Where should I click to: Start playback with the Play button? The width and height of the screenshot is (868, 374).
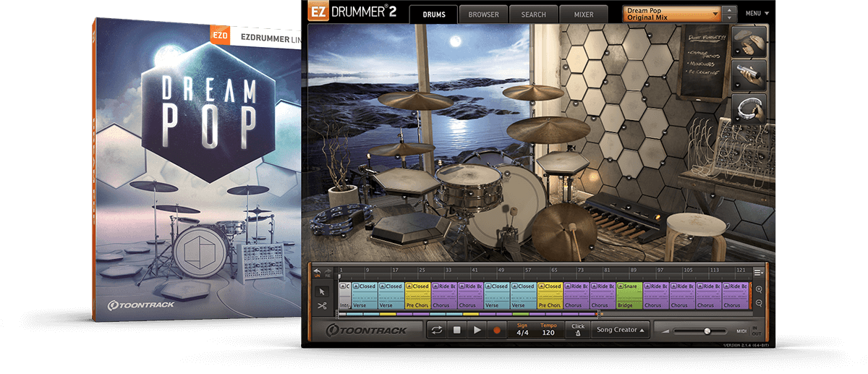coord(477,330)
